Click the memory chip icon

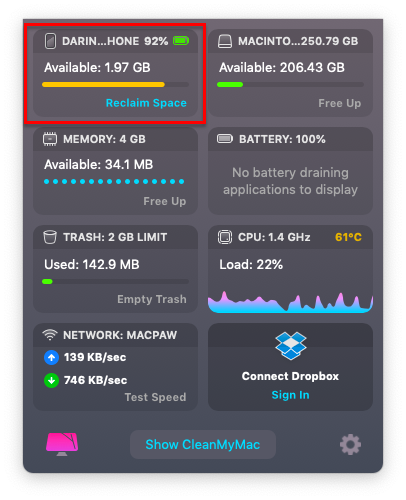[50, 139]
